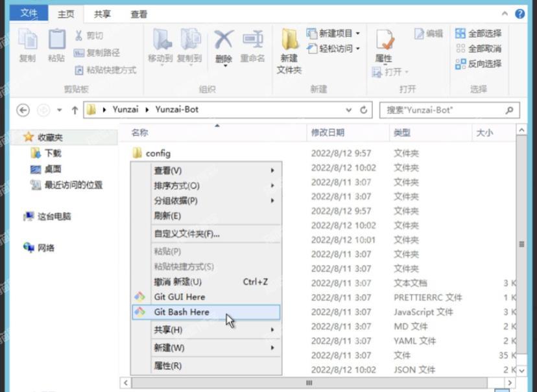Open file properties via the 属性 ribbon icon
This screenshot has height=392, width=537.
point(384,42)
